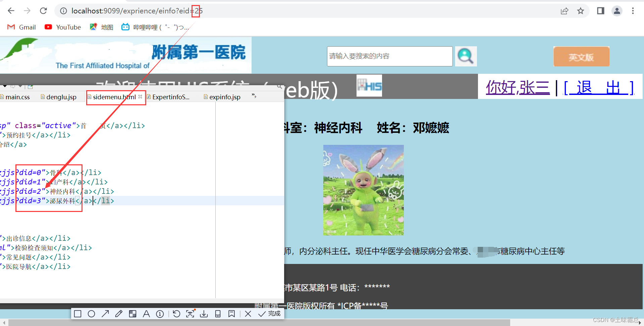Go back to the previous browser page
This screenshot has height=326, width=644.
coord(11,11)
